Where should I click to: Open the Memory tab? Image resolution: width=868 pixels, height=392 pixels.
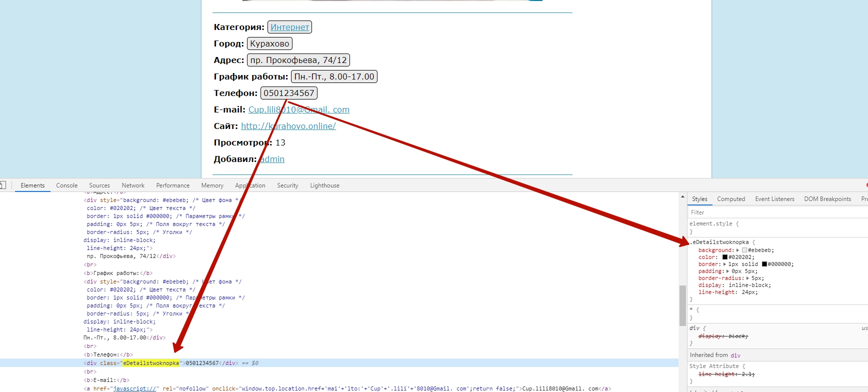(212, 185)
